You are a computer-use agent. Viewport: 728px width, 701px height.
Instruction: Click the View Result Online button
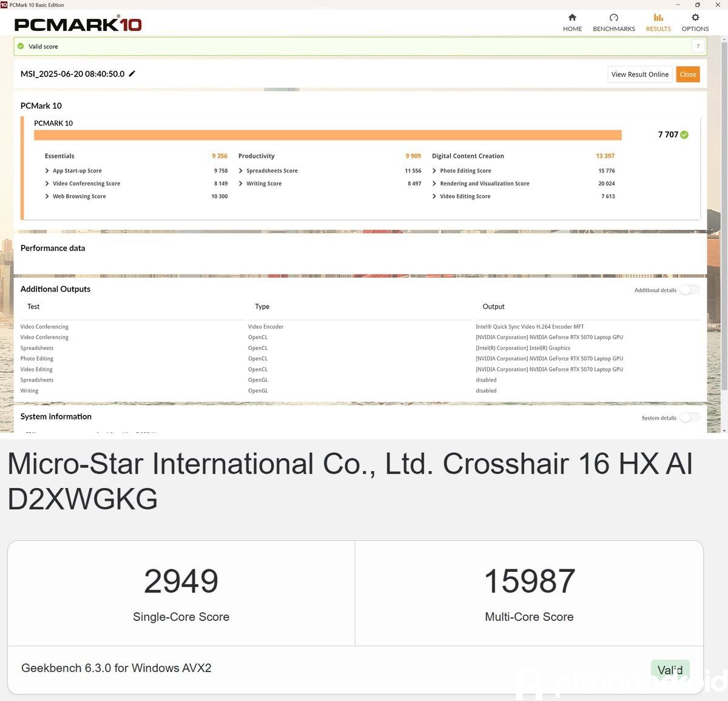click(x=640, y=74)
